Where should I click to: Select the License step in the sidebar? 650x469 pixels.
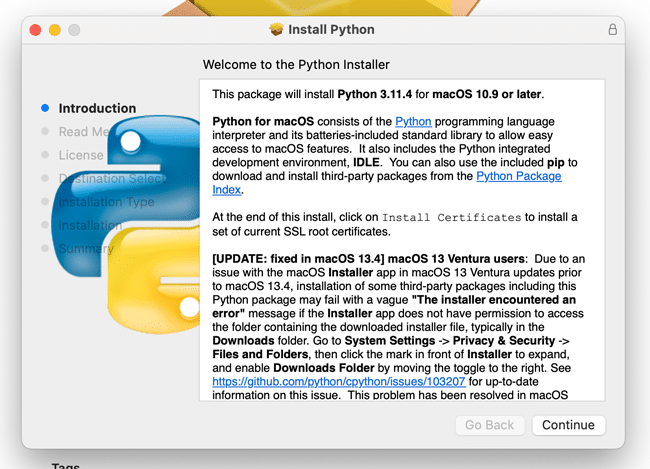tap(81, 155)
